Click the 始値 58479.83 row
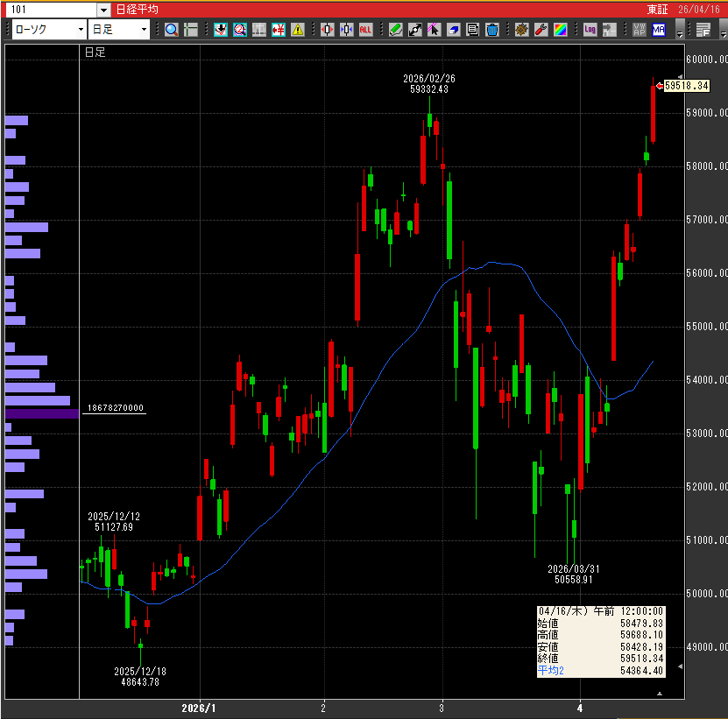This screenshot has width=728, height=719. 601,623
